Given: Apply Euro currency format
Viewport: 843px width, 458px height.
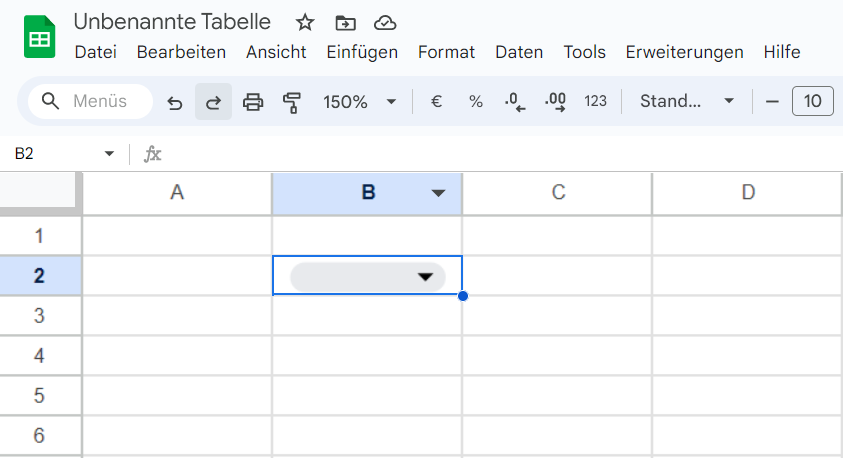Looking at the screenshot, I should [x=437, y=101].
